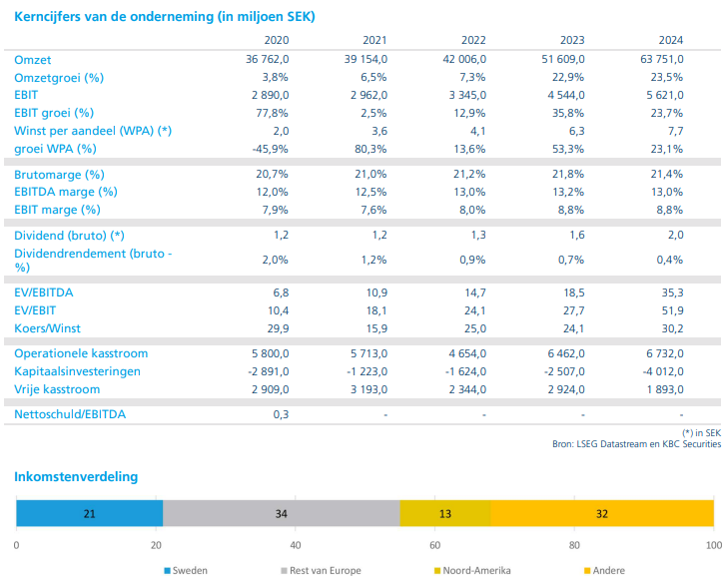Image resolution: width=728 pixels, height=584 pixels.
Task: Click the blue Sweden legend swatch
Action: point(167,571)
